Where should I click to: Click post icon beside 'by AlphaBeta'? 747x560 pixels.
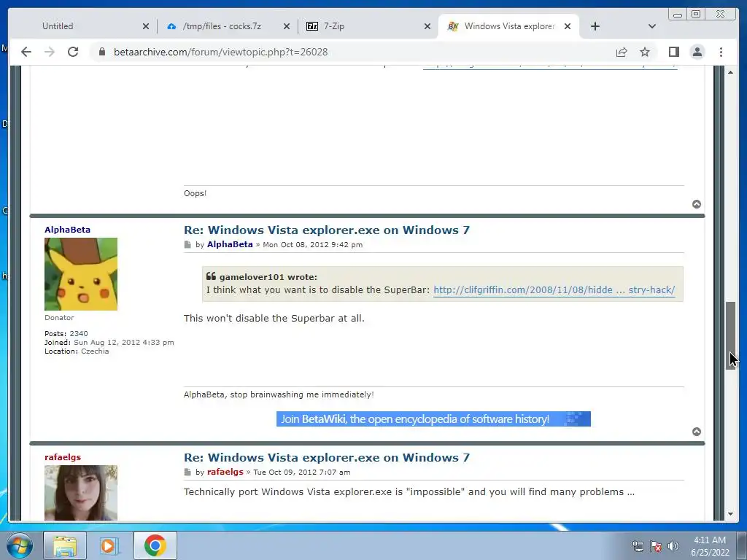[187, 245]
